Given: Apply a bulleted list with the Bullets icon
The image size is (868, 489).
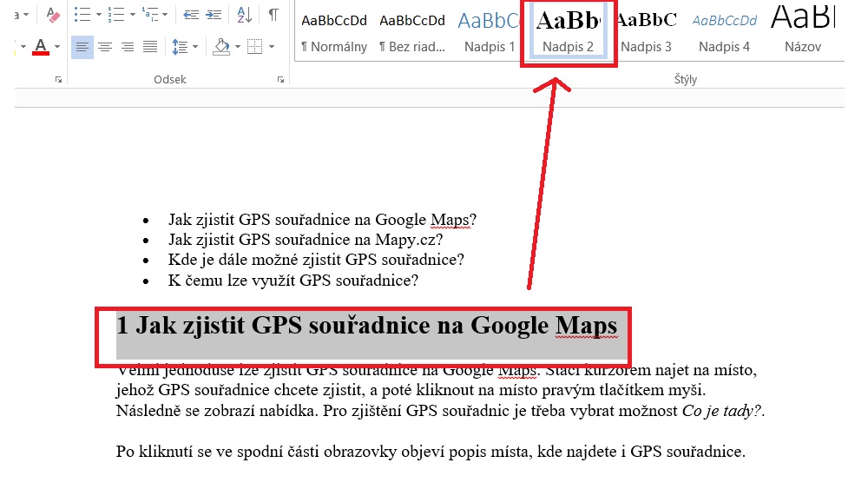Looking at the screenshot, I should click(82, 15).
